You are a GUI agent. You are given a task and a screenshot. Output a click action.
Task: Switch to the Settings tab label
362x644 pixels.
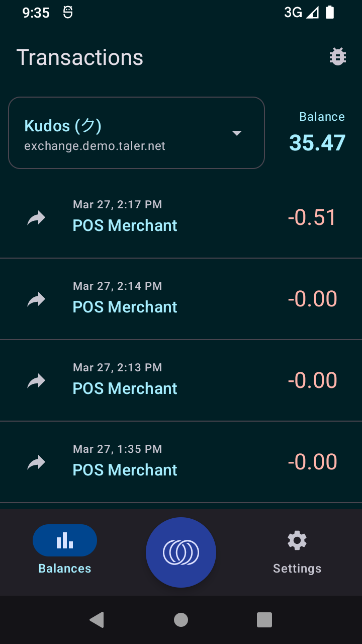297,569
